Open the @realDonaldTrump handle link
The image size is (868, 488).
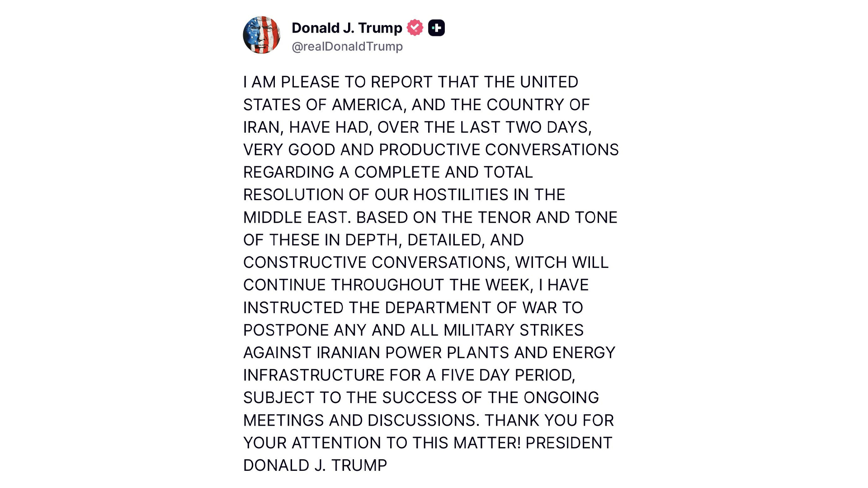coord(347,47)
